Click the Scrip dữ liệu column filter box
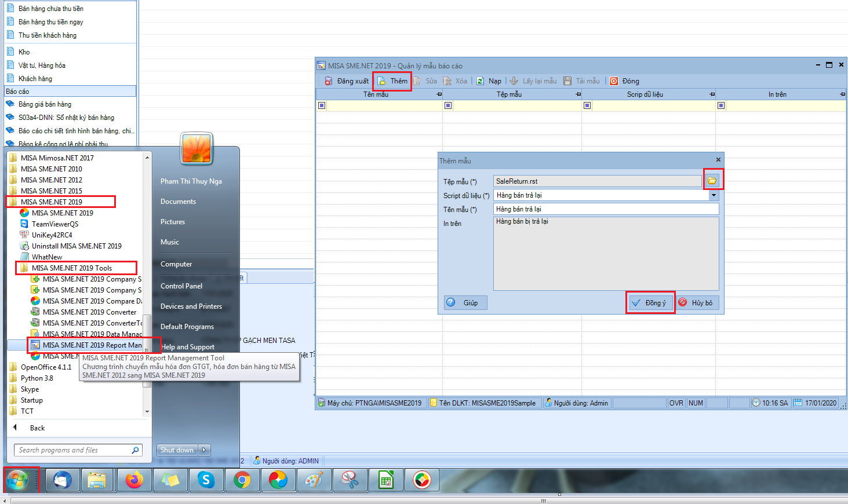Screen dimensions: 848x504 click(x=587, y=105)
